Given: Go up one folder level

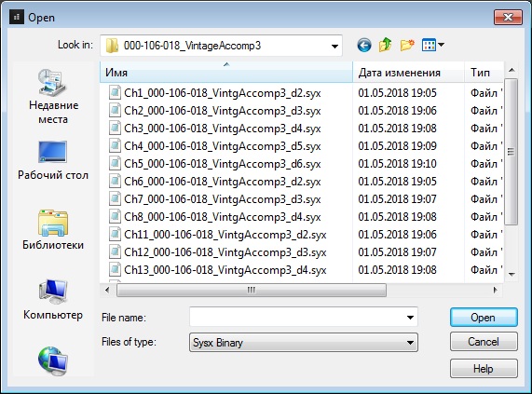Looking at the screenshot, I should 385,45.
